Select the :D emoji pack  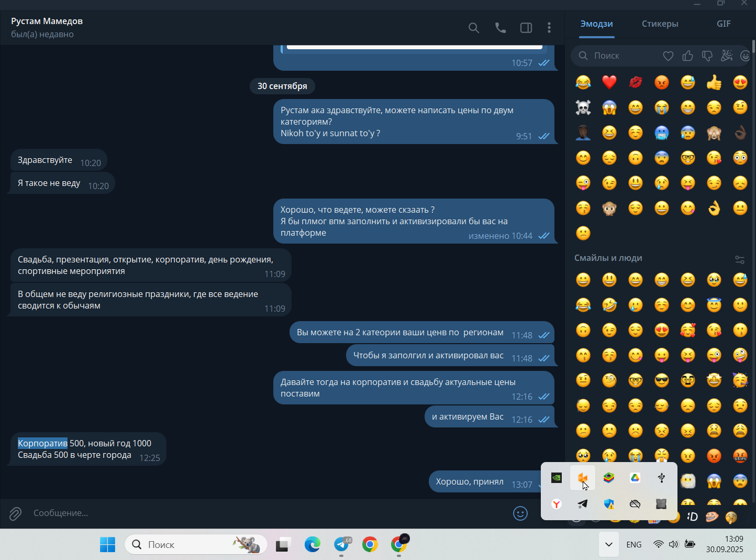pos(692,517)
